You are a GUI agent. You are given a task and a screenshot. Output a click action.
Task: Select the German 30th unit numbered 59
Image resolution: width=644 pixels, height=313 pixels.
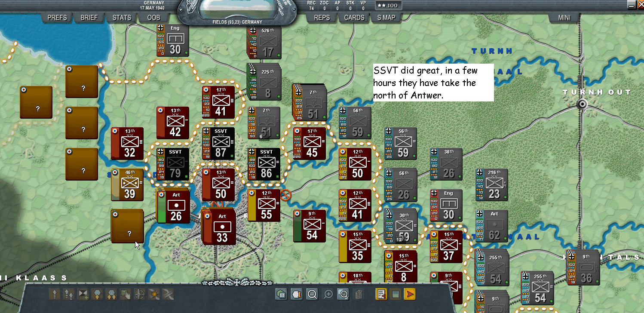click(x=401, y=226)
